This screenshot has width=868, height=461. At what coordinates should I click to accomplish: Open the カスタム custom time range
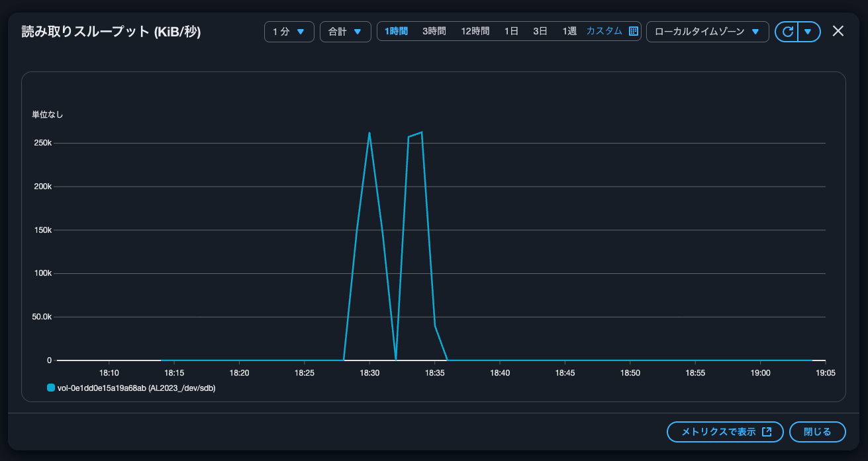click(x=604, y=31)
